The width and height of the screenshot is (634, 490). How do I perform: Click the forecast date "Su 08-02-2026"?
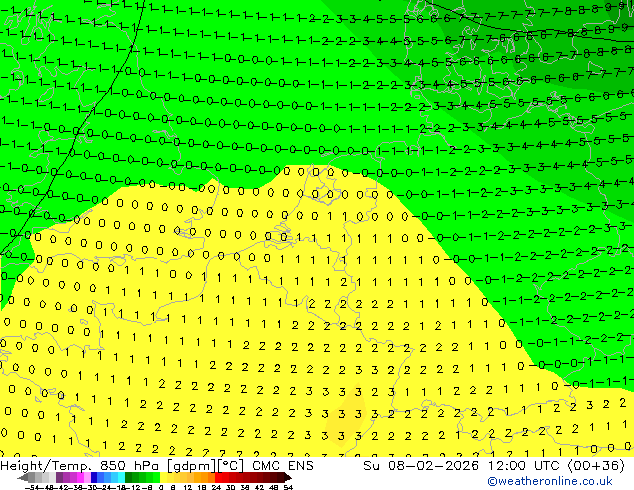tap(421, 466)
